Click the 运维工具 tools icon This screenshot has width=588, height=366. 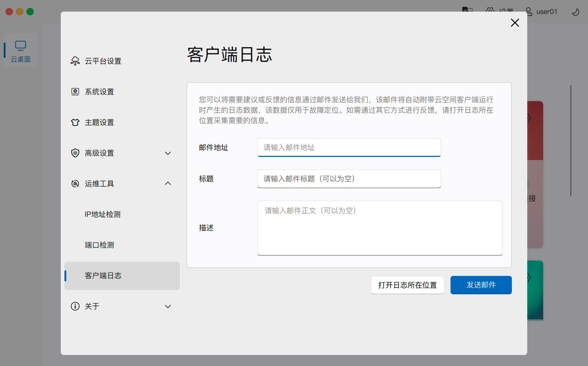75,184
